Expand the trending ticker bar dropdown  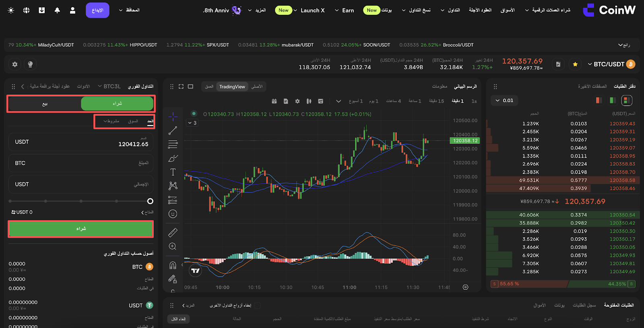[x=624, y=45]
